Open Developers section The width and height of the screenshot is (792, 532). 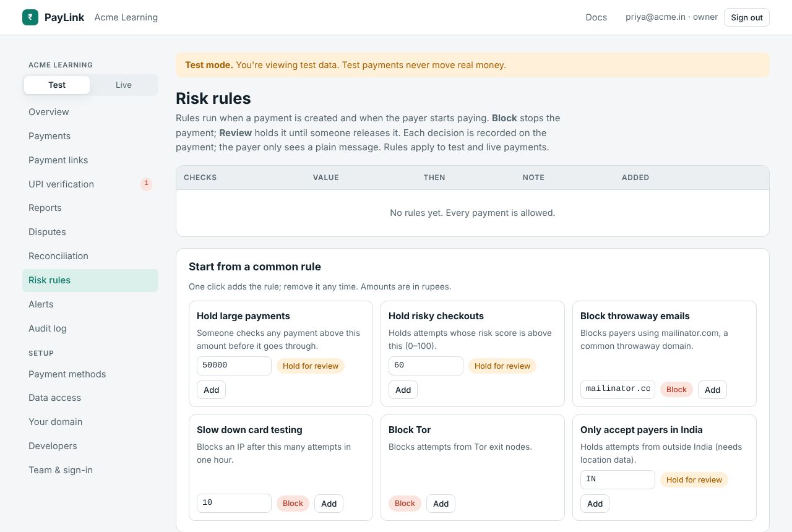click(90, 446)
